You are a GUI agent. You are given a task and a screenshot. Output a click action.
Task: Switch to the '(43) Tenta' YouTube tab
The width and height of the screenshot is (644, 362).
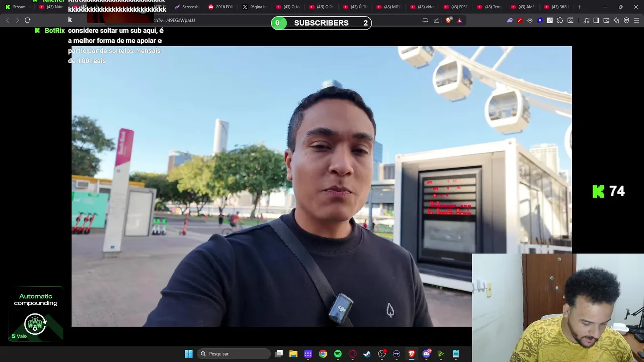click(490, 7)
